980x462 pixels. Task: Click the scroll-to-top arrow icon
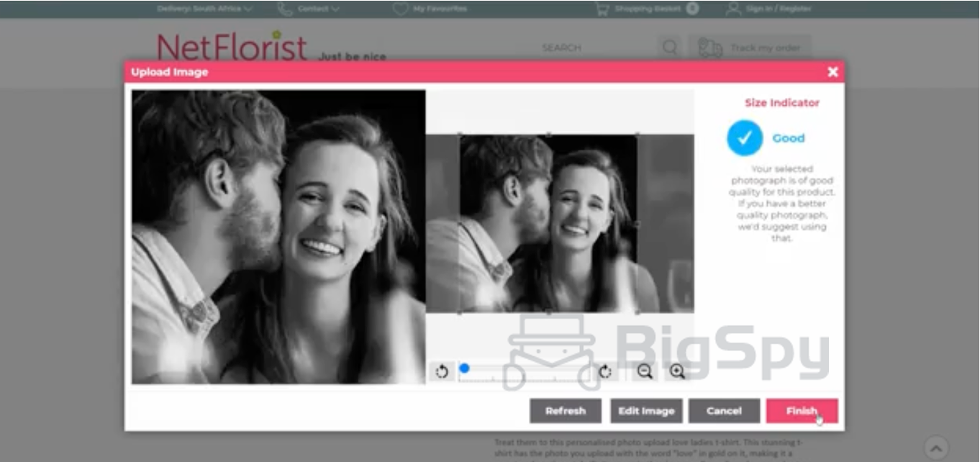click(936, 446)
